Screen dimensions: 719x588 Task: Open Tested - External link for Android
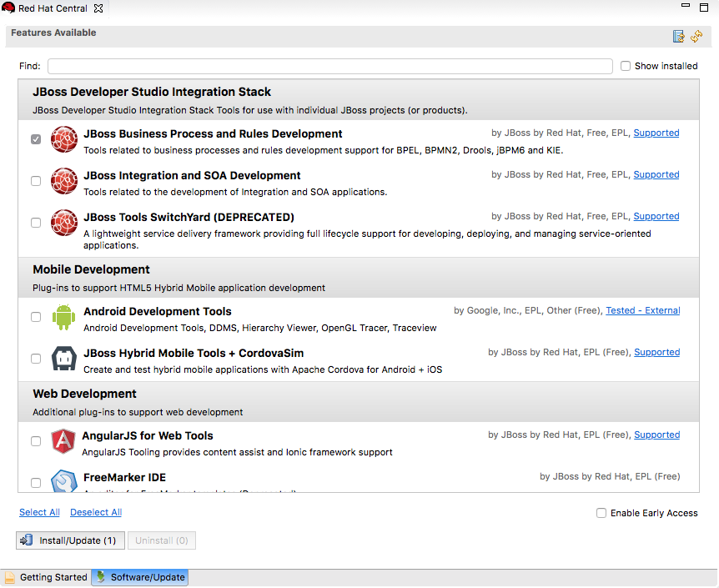[x=643, y=310]
